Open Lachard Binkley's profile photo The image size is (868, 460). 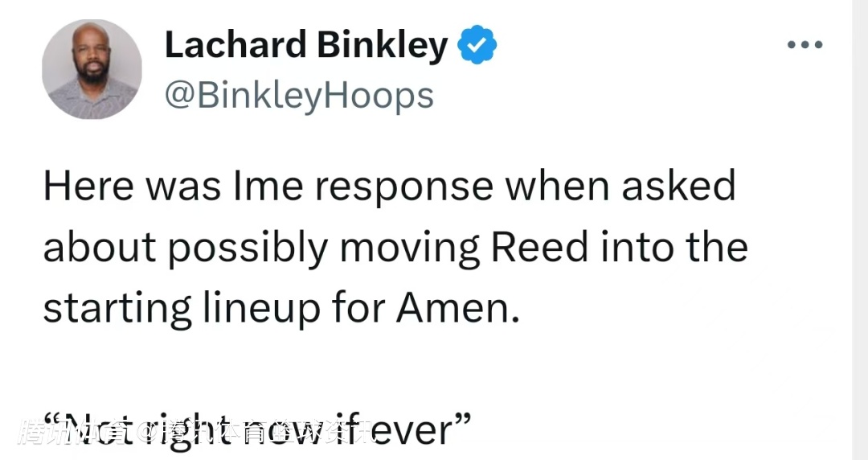(92, 70)
